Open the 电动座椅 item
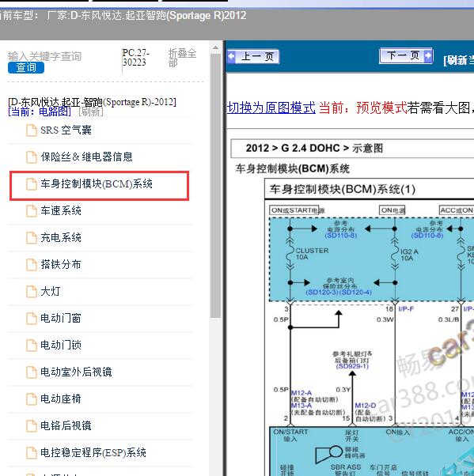Screen dimensions: 474x476 61,399
